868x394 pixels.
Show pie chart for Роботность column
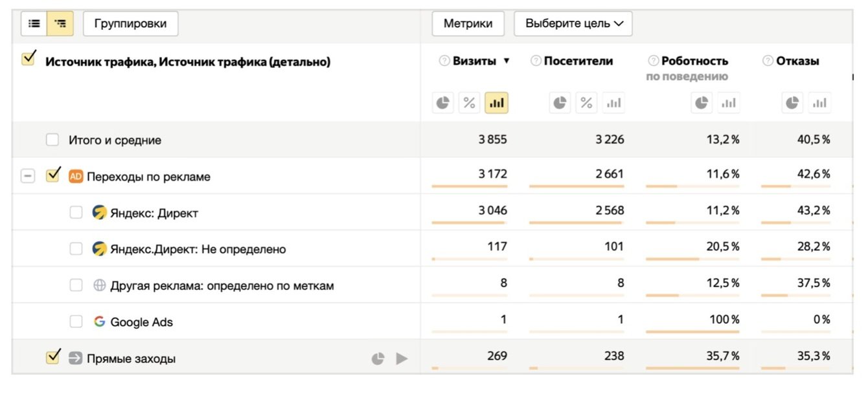coord(702,103)
